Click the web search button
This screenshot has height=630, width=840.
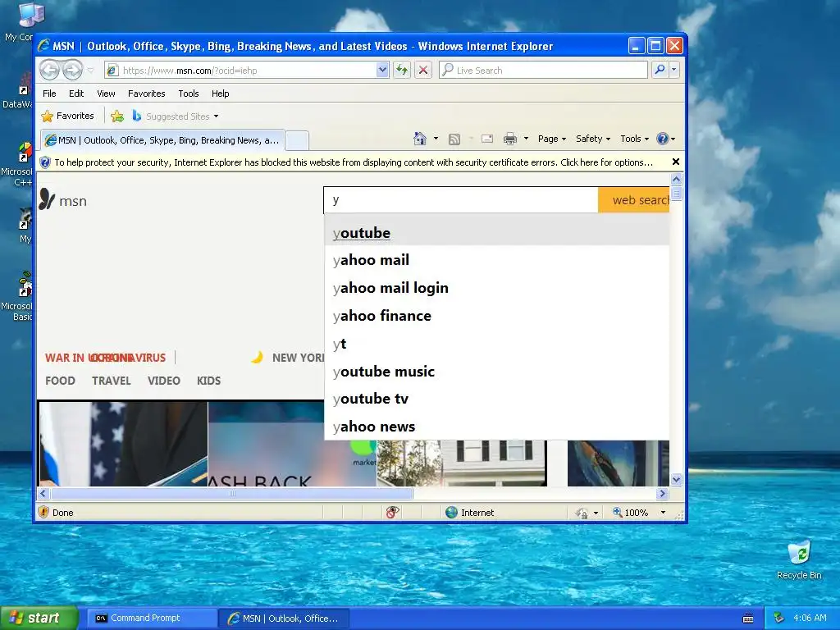[x=634, y=200]
